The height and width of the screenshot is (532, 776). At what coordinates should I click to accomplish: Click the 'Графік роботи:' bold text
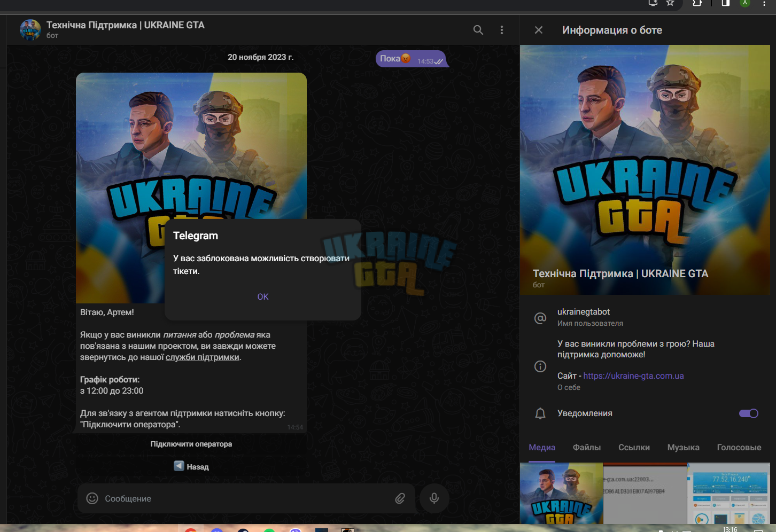tap(110, 380)
